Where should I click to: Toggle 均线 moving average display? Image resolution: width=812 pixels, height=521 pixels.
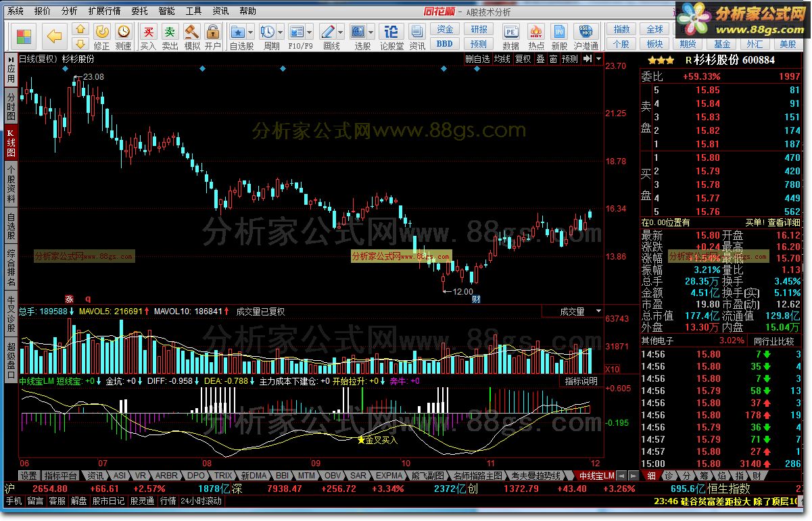coord(502,59)
